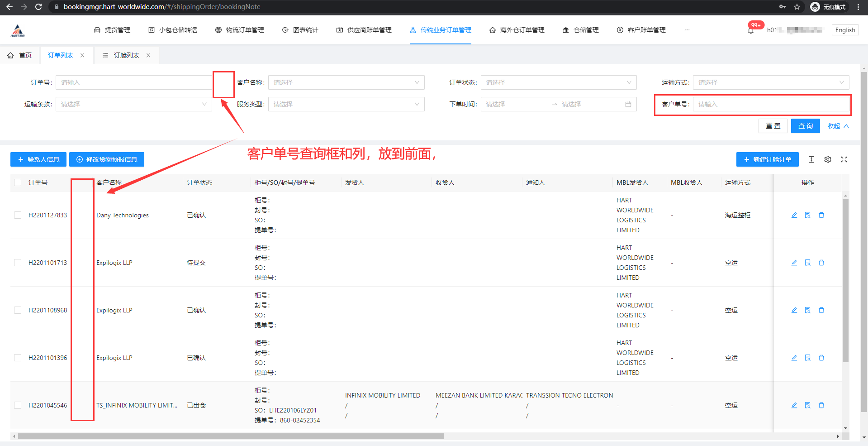Check the box for order H2201127833

point(18,215)
